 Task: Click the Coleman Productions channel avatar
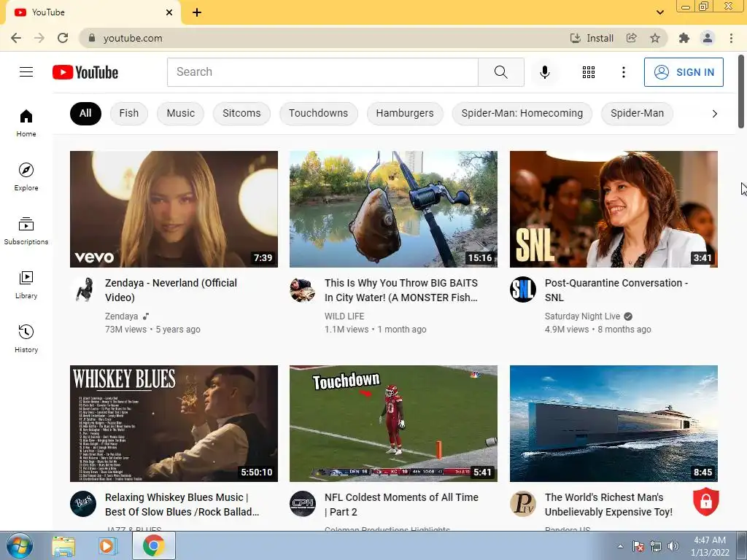pyautogui.click(x=303, y=504)
